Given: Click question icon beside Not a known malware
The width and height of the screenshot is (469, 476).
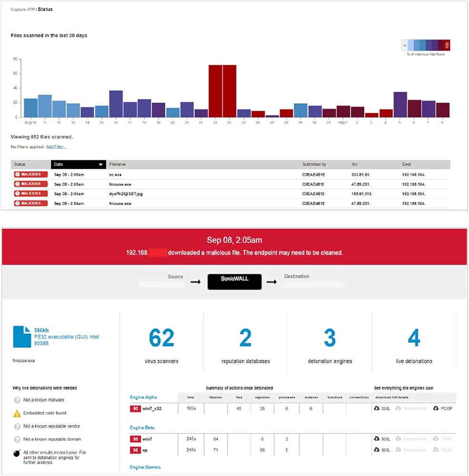Looking at the screenshot, I should coord(17,400).
